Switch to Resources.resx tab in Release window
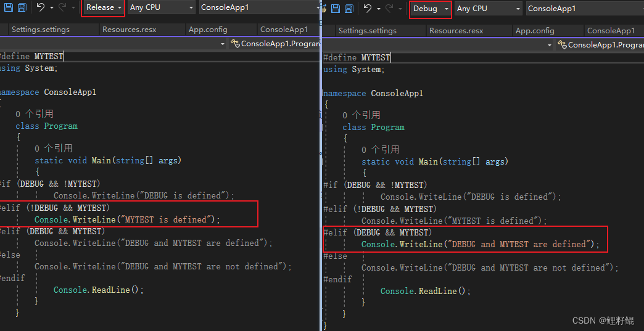This screenshot has width=644, height=331. (130, 30)
